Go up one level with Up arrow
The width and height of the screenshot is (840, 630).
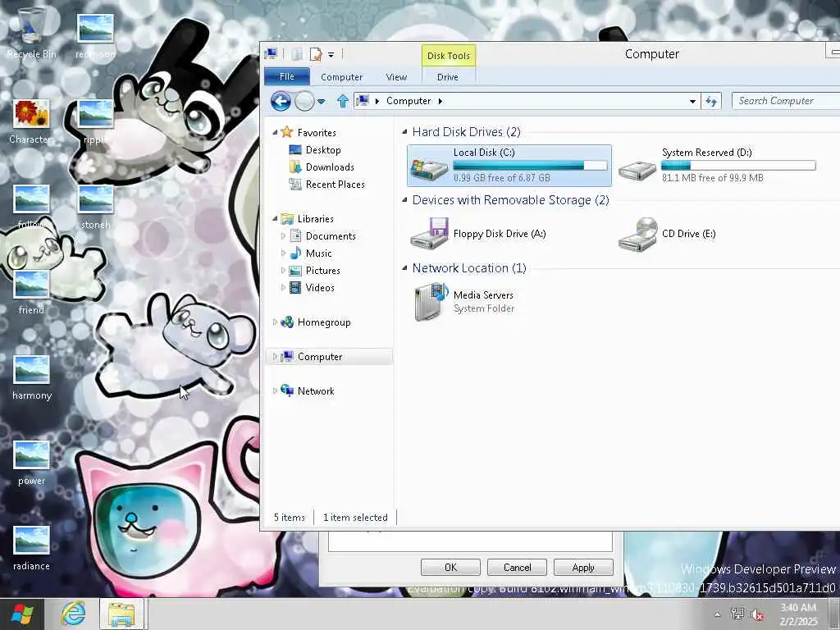coord(343,101)
